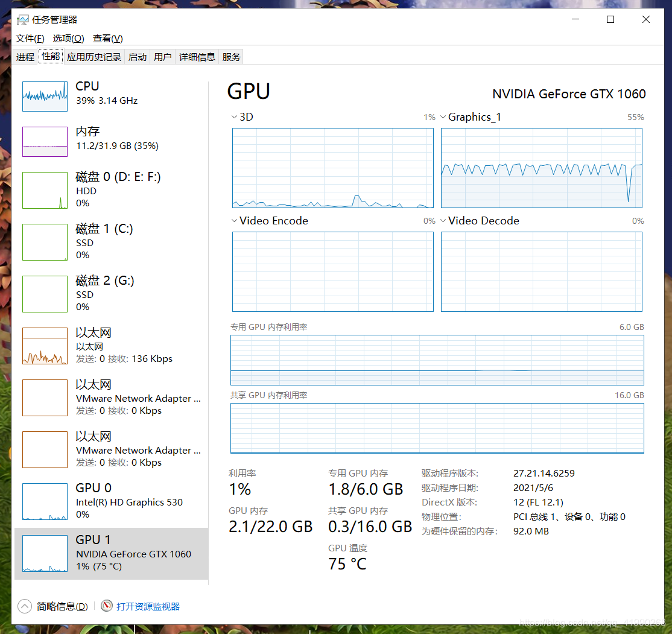Select first VMware Network Adapter entry
This screenshot has height=634, width=672.
112,398
